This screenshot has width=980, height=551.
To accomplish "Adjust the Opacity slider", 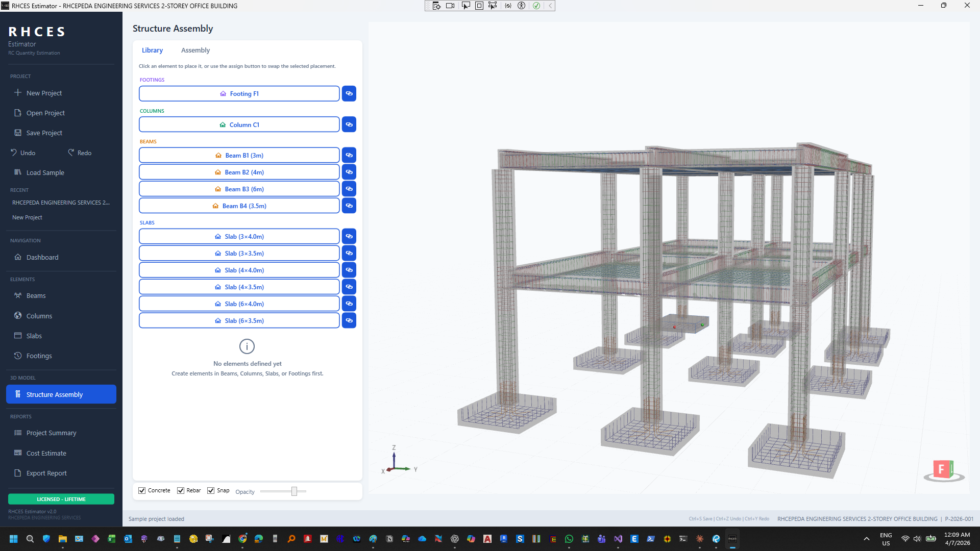I will tap(295, 491).
